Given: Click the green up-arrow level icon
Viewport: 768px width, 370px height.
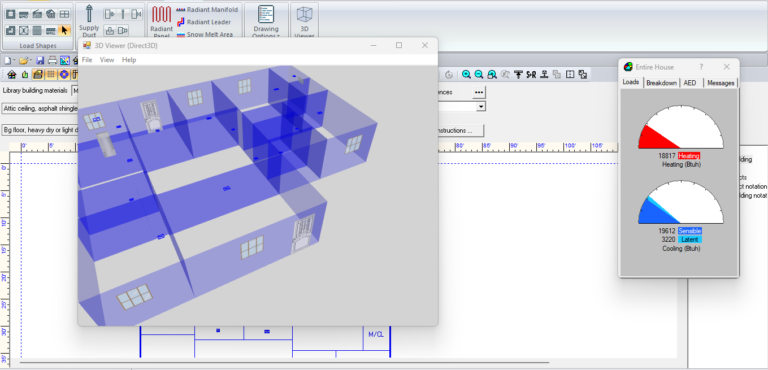Looking at the screenshot, I should [25, 74].
